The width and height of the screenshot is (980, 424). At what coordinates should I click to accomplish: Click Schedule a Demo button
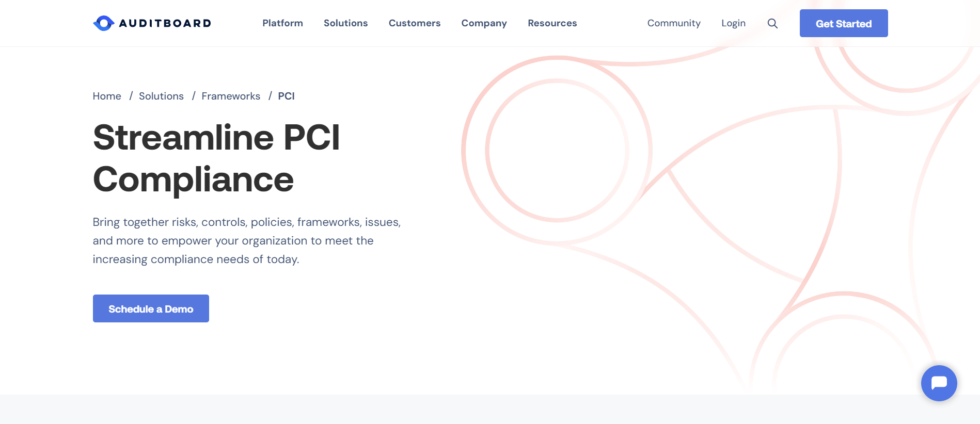pyautogui.click(x=151, y=308)
